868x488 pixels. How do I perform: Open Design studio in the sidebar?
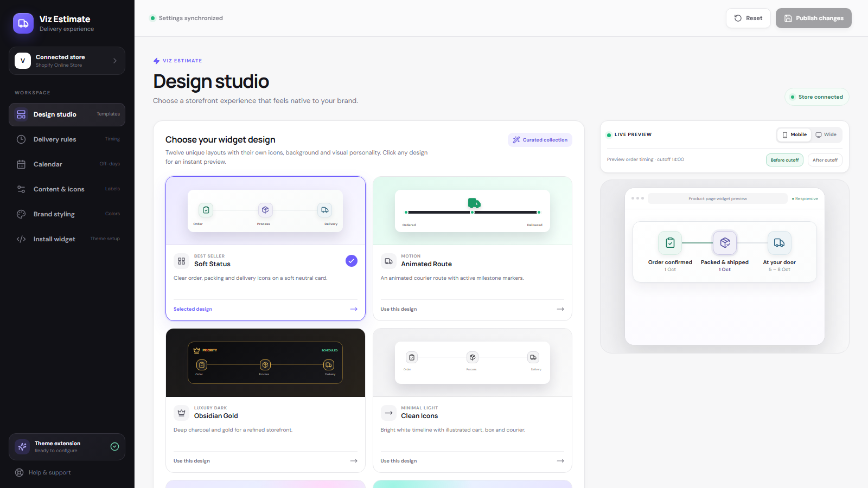point(67,114)
